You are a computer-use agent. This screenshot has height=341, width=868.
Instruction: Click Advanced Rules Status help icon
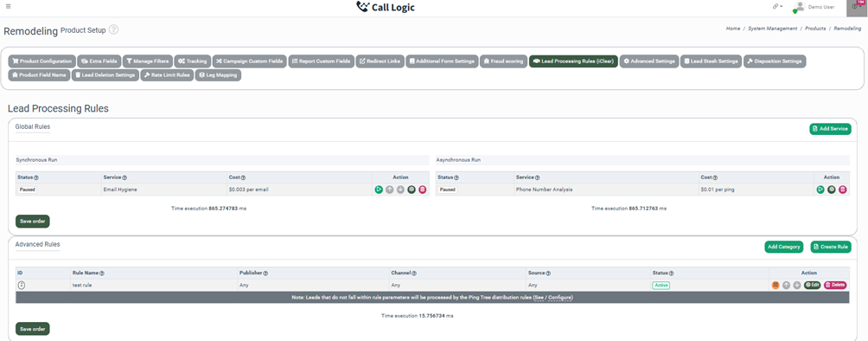pyautogui.click(x=672, y=273)
